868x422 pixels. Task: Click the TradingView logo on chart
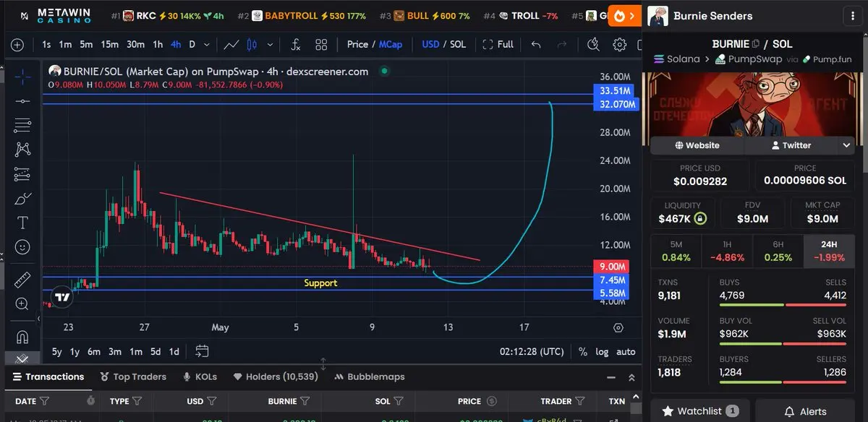pyautogui.click(x=62, y=297)
